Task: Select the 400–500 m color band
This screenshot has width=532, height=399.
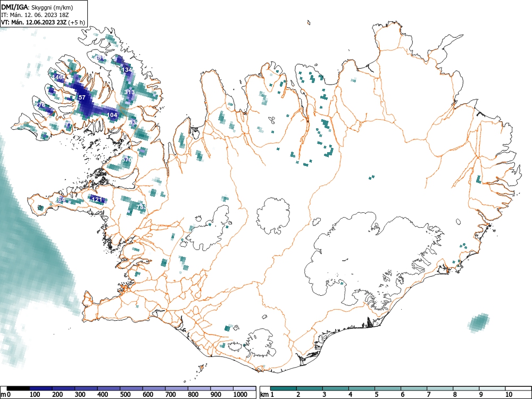Action: tap(109, 388)
